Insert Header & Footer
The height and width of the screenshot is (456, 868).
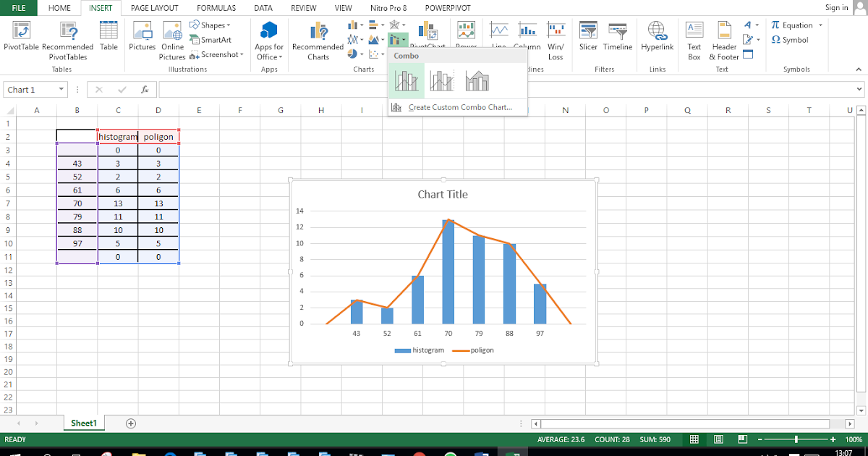(724, 41)
